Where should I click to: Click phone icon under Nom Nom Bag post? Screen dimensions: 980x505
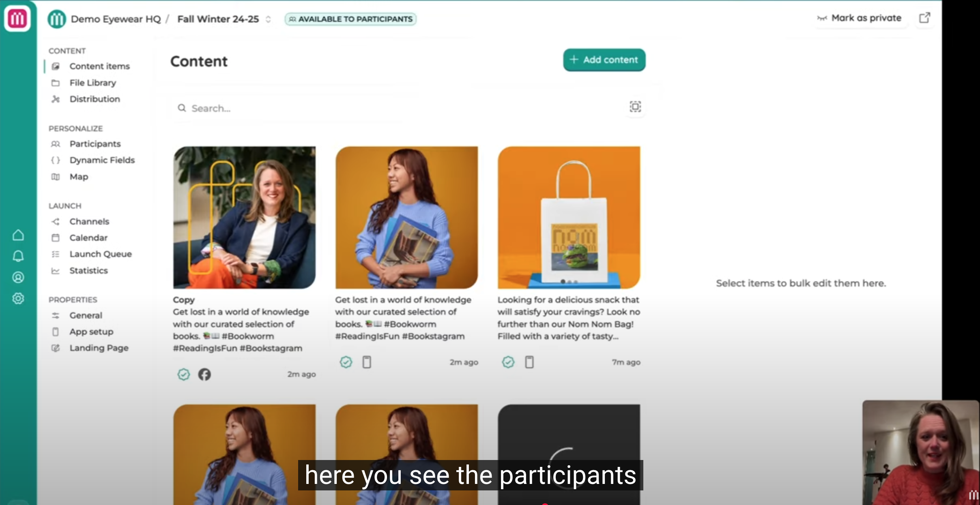click(x=529, y=362)
